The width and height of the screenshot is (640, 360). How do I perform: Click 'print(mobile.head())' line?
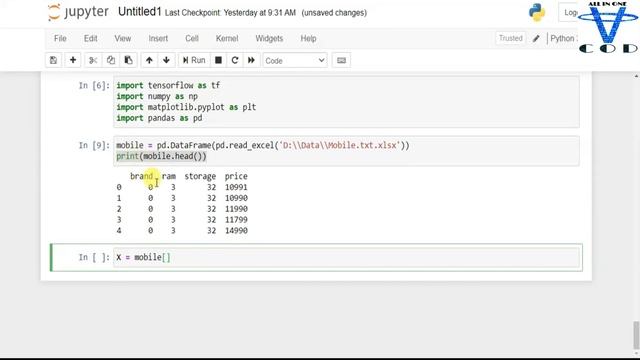click(x=161, y=156)
